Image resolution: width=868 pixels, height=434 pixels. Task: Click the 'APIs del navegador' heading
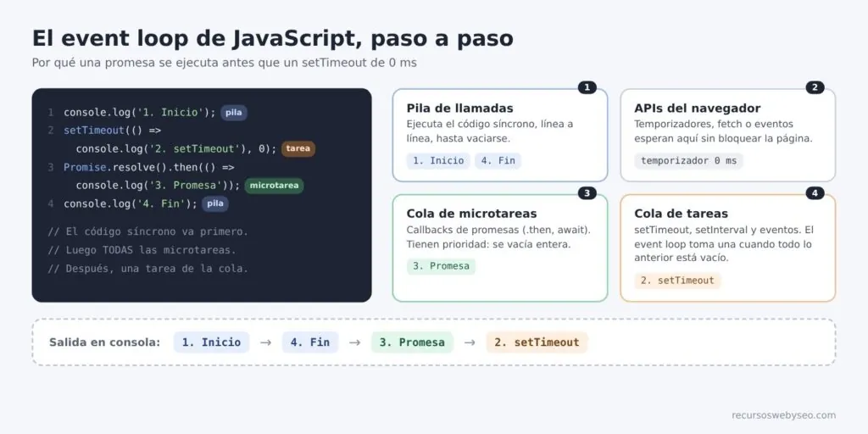tap(697, 108)
